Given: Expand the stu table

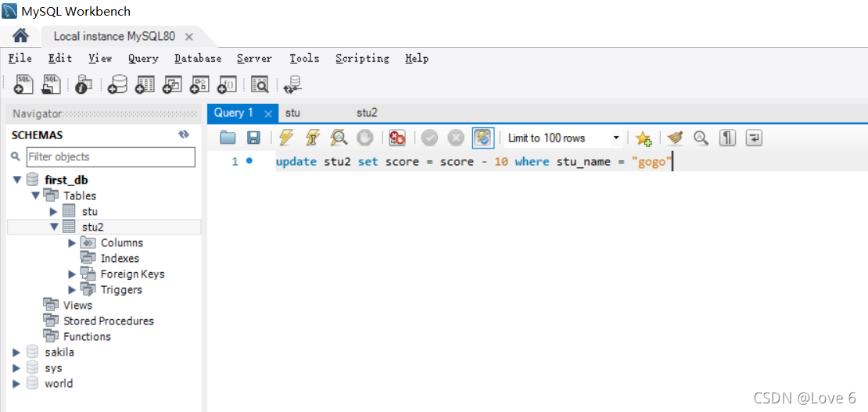Looking at the screenshot, I should 53,211.
